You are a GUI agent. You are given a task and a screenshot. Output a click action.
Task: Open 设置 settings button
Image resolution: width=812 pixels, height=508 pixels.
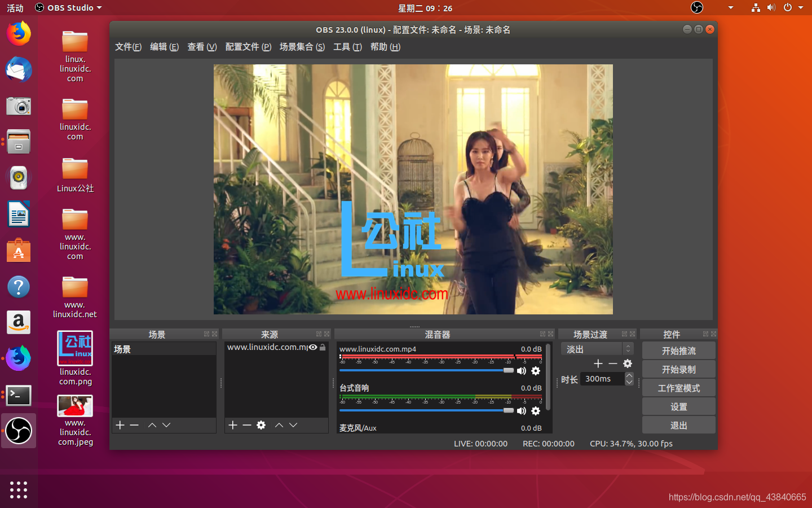coord(679,406)
